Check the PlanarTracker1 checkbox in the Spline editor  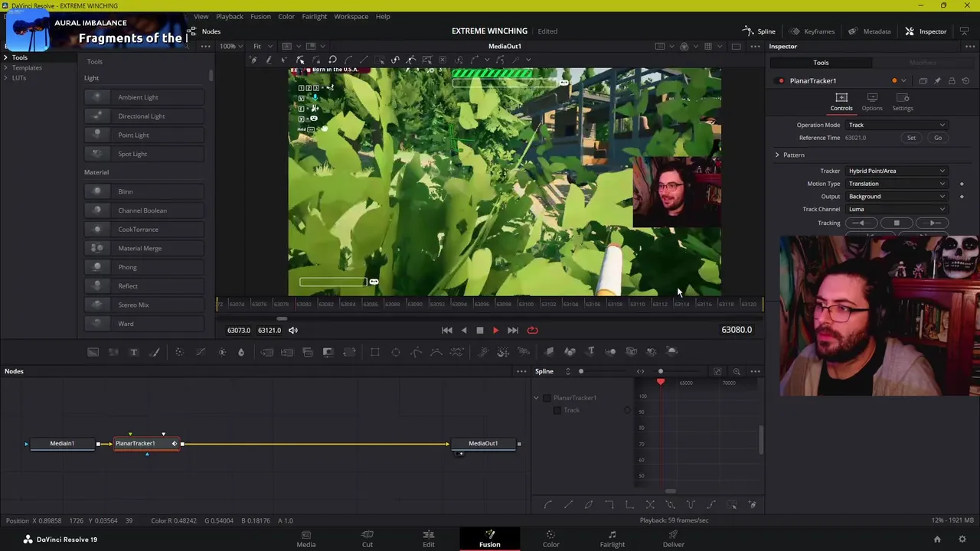click(547, 398)
